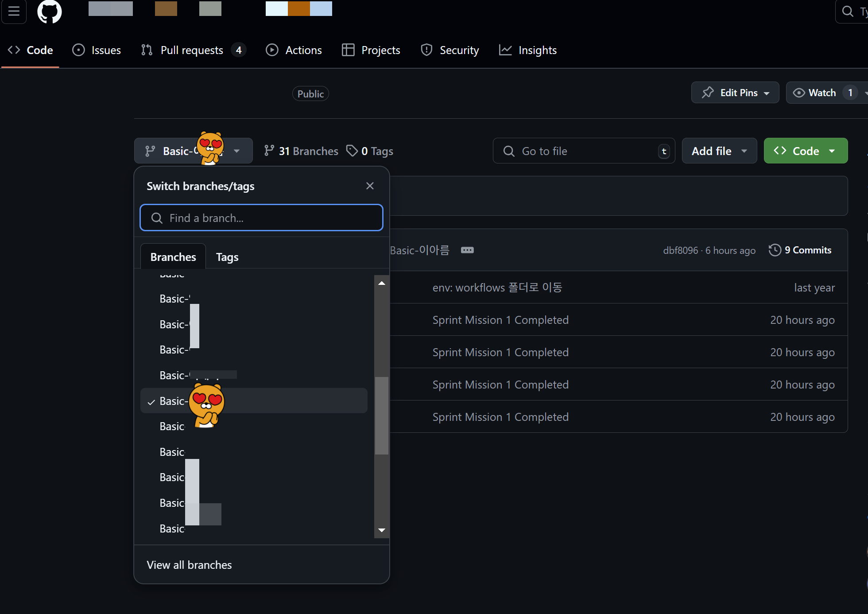Image resolution: width=868 pixels, height=614 pixels.
Task: Click the 'last year' timestamp
Action: click(x=814, y=288)
